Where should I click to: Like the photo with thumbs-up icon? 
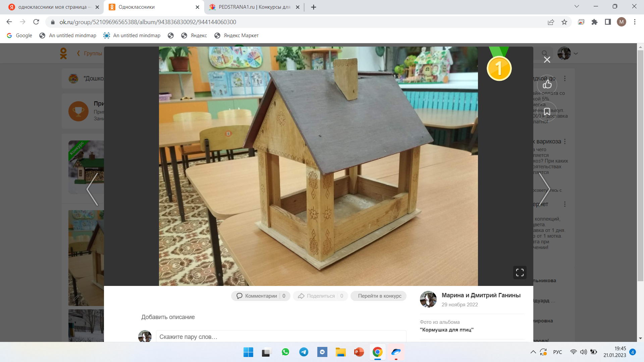547,84
